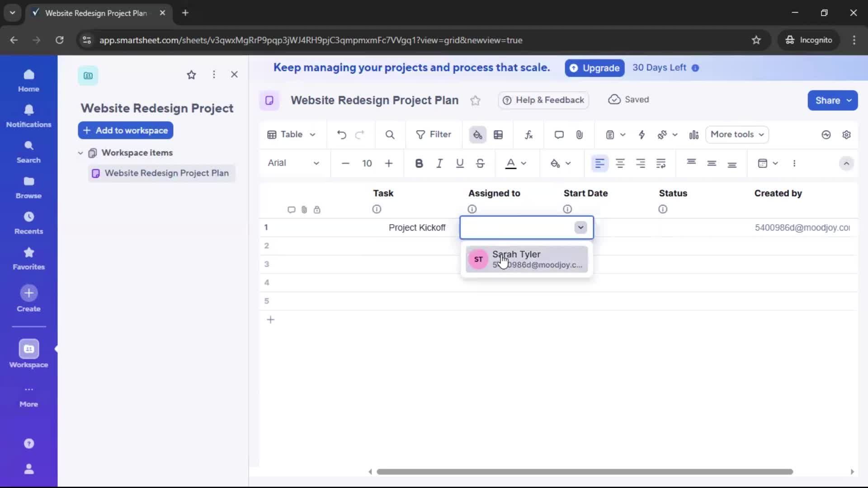
Task: Click the Upgrade button
Action: tap(594, 68)
